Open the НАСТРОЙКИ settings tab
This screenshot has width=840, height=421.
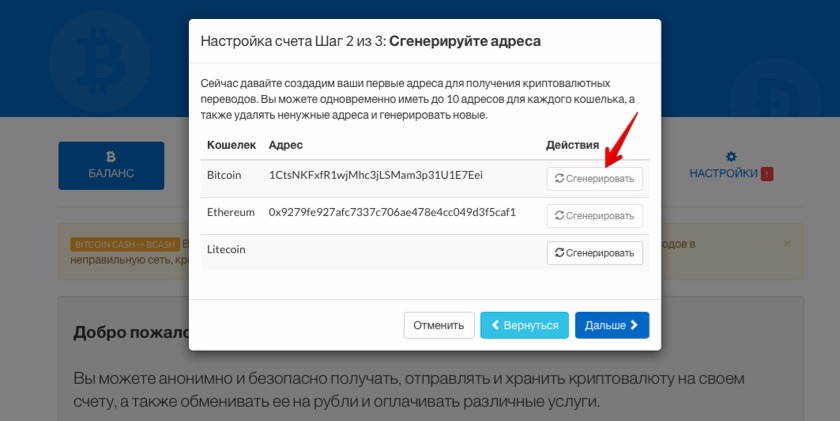(x=731, y=166)
